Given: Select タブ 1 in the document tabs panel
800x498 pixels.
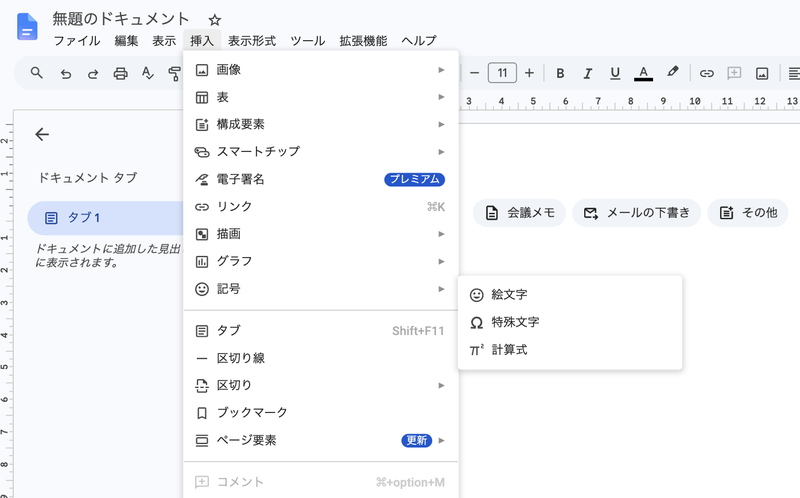Looking at the screenshot, I should tap(106, 218).
